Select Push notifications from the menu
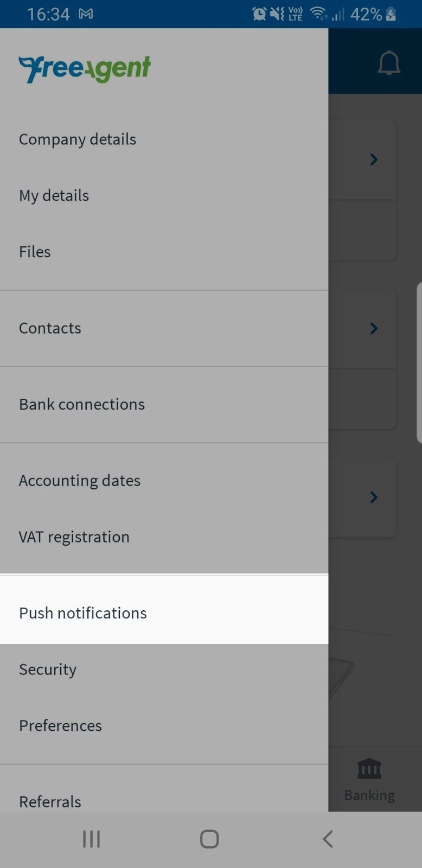 pos(82,612)
